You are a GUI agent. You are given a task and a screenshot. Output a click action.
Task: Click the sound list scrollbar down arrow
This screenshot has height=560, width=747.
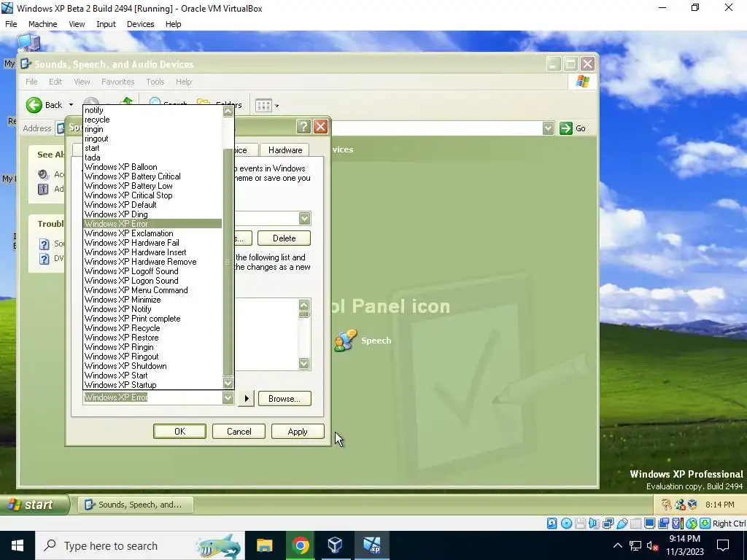228,383
